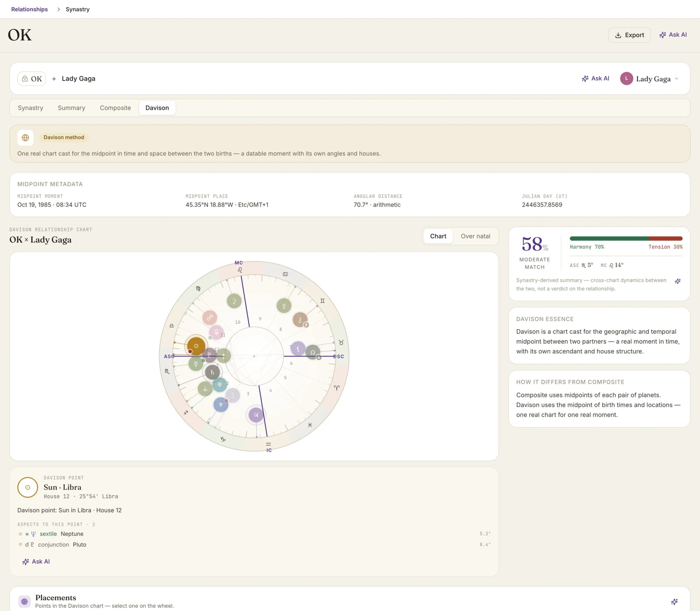Click the Lady Gaga avatar circle
This screenshot has width=700, height=611.
coord(626,78)
